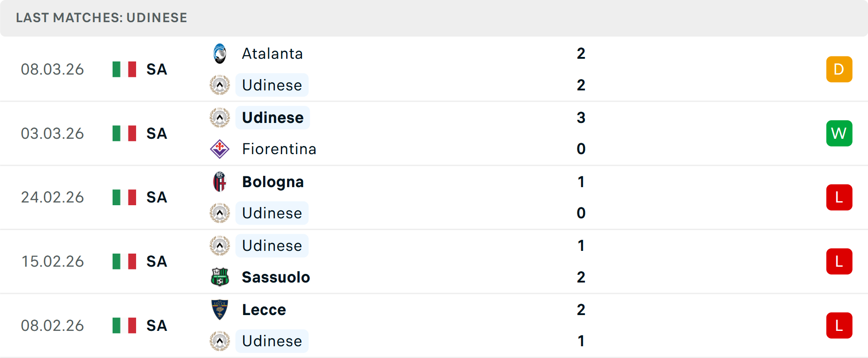Open the Fiorentina team link
This screenshot has height=358, width=868.
pyautogui.click(x=279, y=149)
